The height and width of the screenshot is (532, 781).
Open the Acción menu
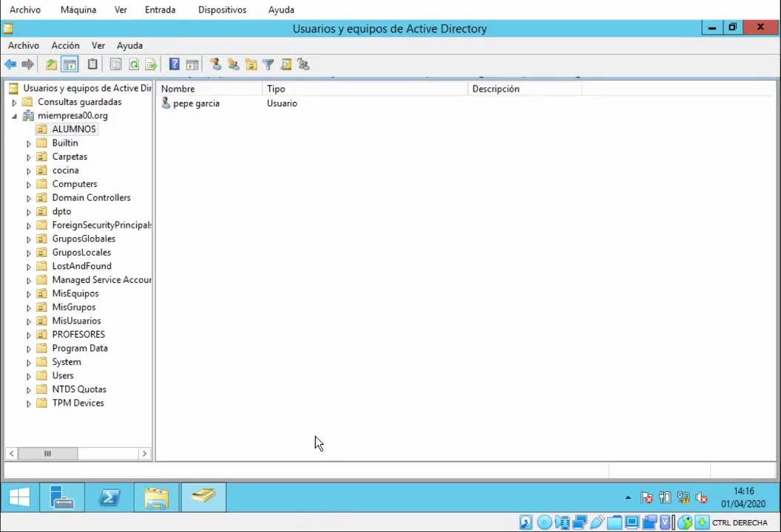(x=65, y=45)
